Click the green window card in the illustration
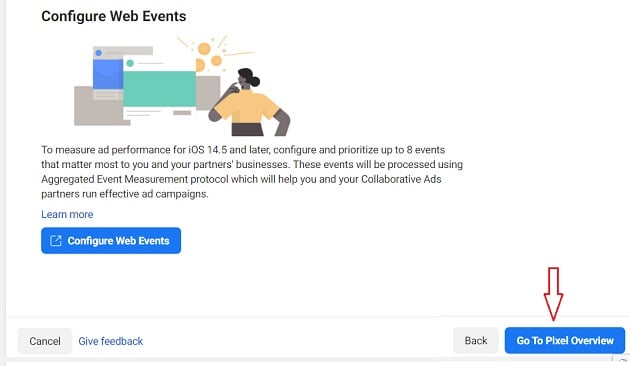Screen dimensions: 630x366 [x=160, y=89]
